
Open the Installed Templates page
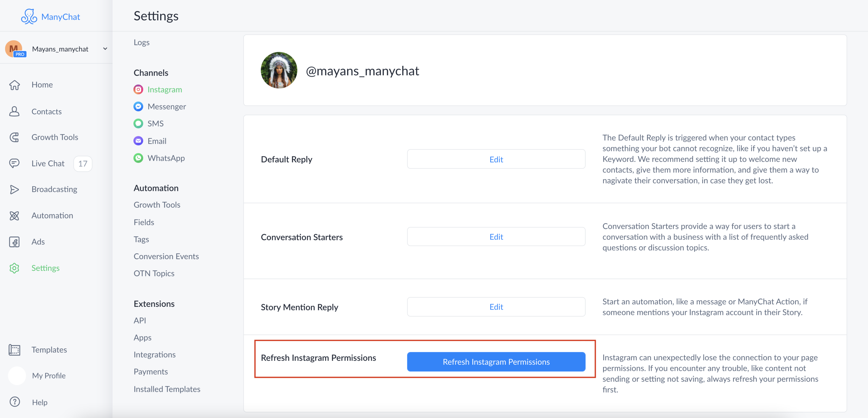(167, 389)
